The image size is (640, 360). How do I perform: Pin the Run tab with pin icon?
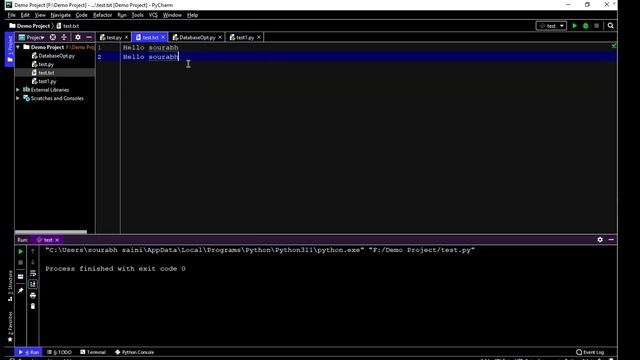pos(20,291)
